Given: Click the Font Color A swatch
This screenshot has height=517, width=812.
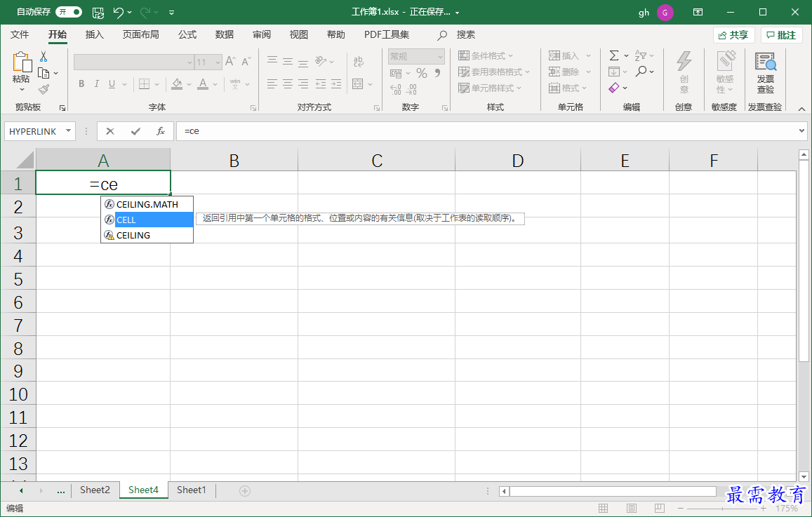Looking at the screenshot, I should (x=203, y=84).
